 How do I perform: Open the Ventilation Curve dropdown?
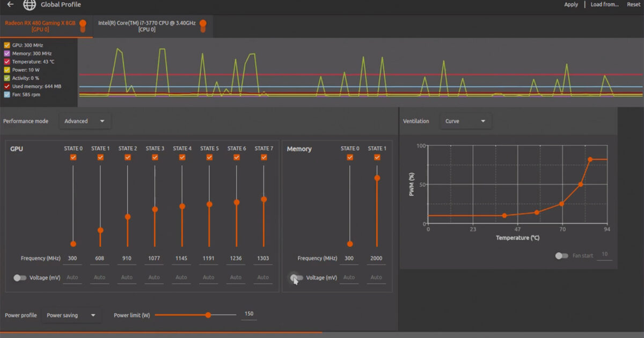(465, 121)
